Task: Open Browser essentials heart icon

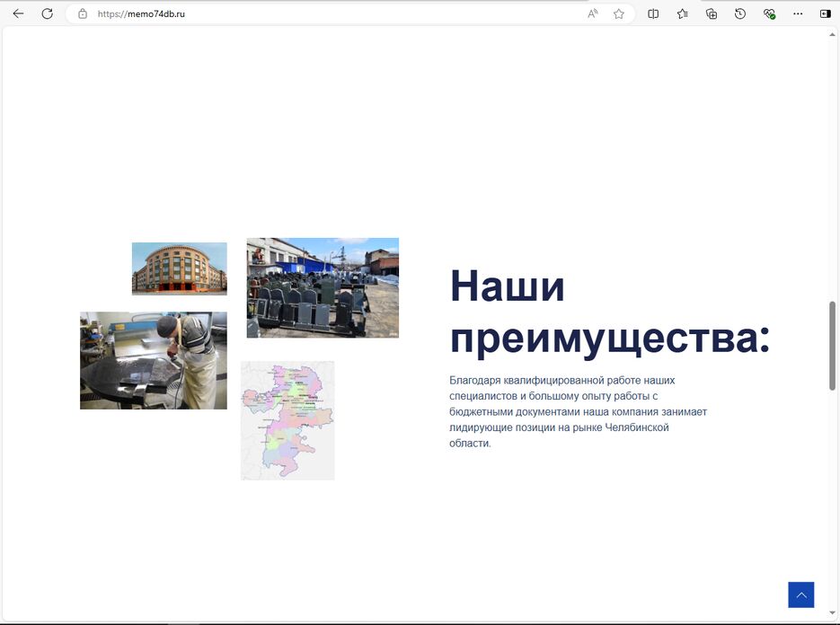Action: coord(769,13)
